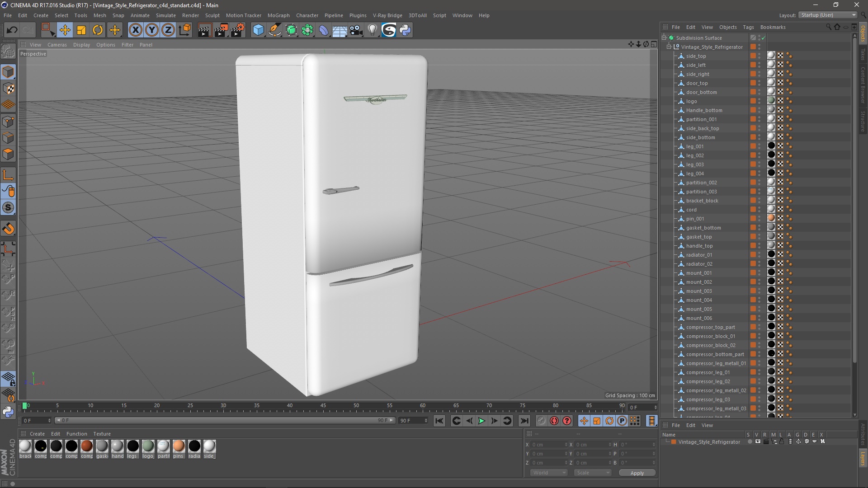Switch to Texture mode in left toolbar

[8, 89]
